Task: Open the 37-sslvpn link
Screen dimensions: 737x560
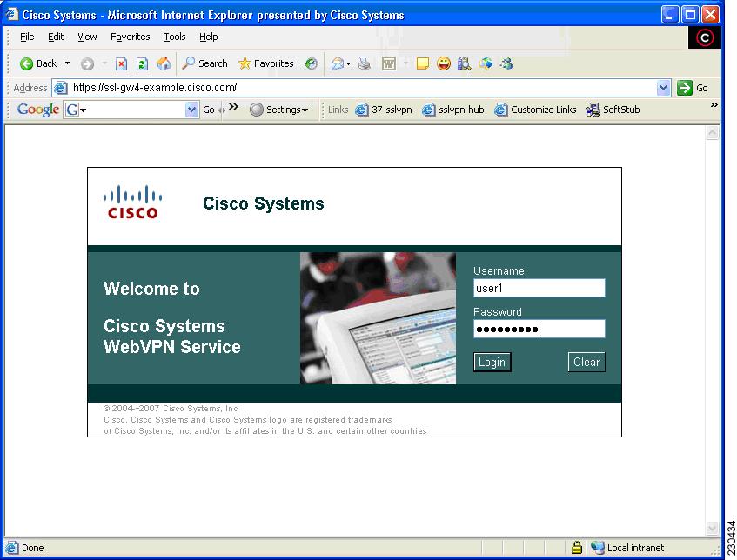Action: pyautogui.click(x=384, y=110)
